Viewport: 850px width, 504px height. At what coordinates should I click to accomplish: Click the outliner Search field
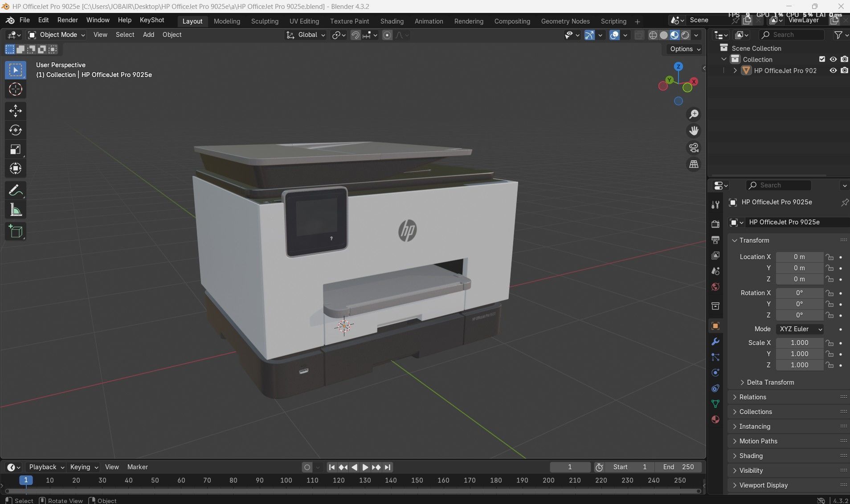tap(791, 35)
